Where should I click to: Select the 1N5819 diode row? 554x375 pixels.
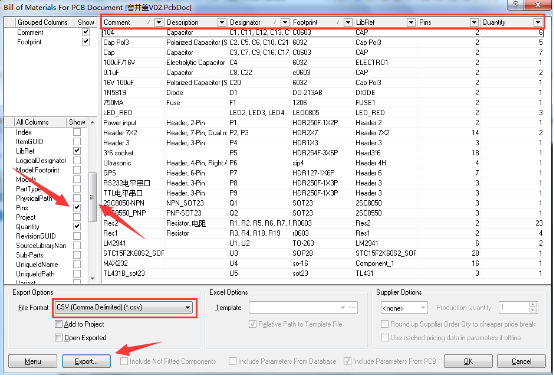click(323, 93)
